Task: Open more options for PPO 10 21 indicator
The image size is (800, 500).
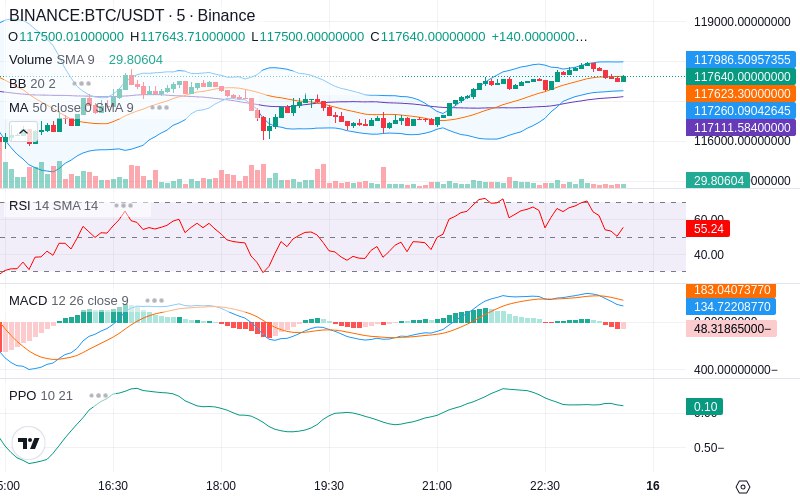Action: point(98,395)
